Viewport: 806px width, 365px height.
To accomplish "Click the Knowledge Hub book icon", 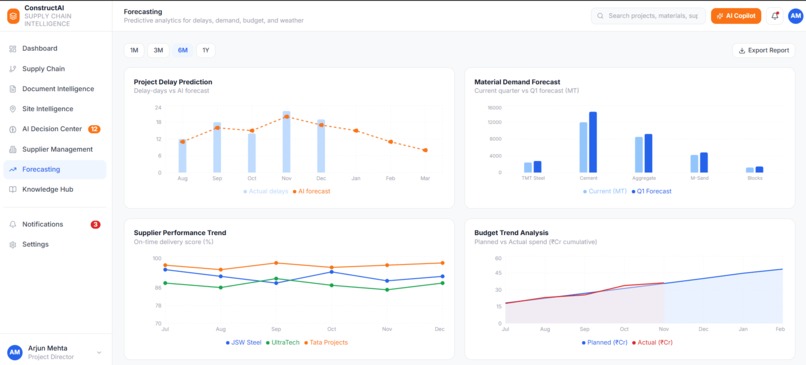I will coord(13,190).
